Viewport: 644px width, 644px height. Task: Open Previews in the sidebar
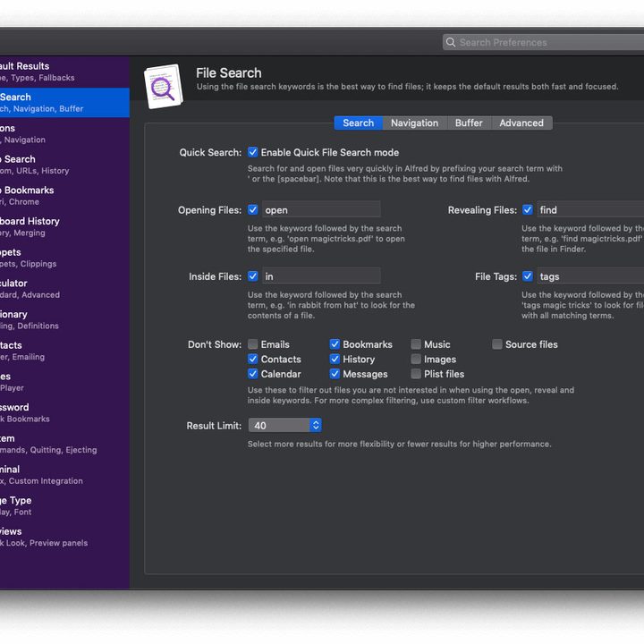point(64,537)
